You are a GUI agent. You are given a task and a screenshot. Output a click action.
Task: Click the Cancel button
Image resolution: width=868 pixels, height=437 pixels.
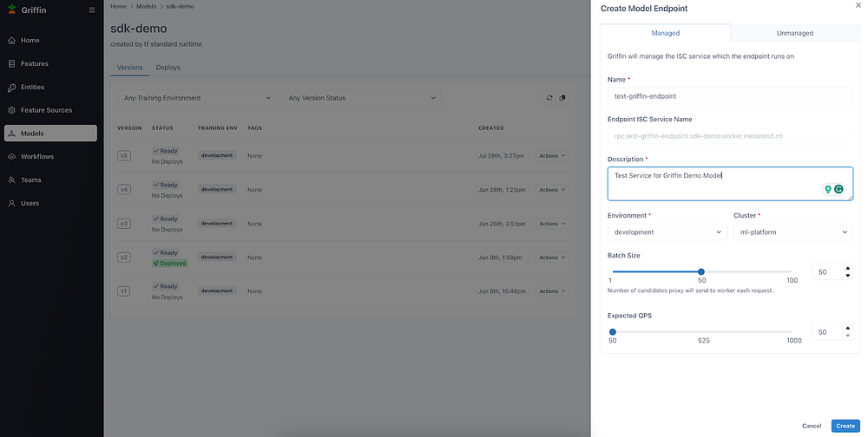click(812, 426)
